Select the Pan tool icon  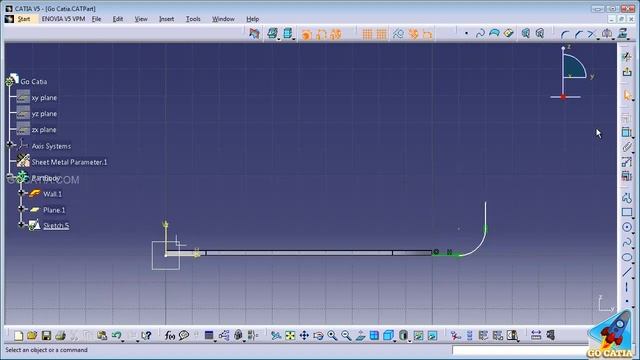pyautogui.click(x=304, y=336)
